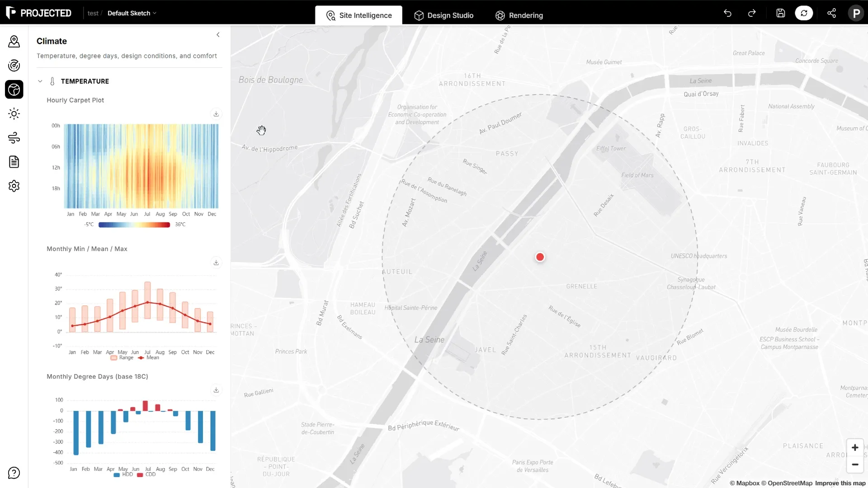Select the radar target sidebar icon
This screenshot has width=868, height=488.
14,66
